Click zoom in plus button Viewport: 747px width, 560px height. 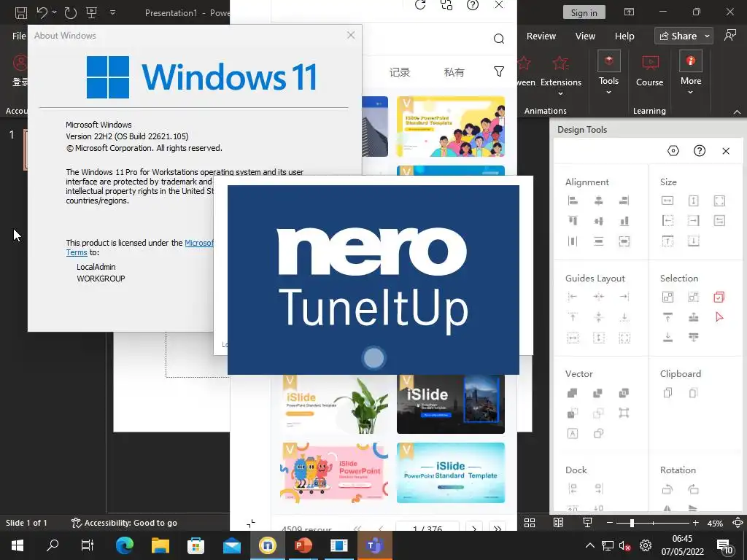[696, 523]
